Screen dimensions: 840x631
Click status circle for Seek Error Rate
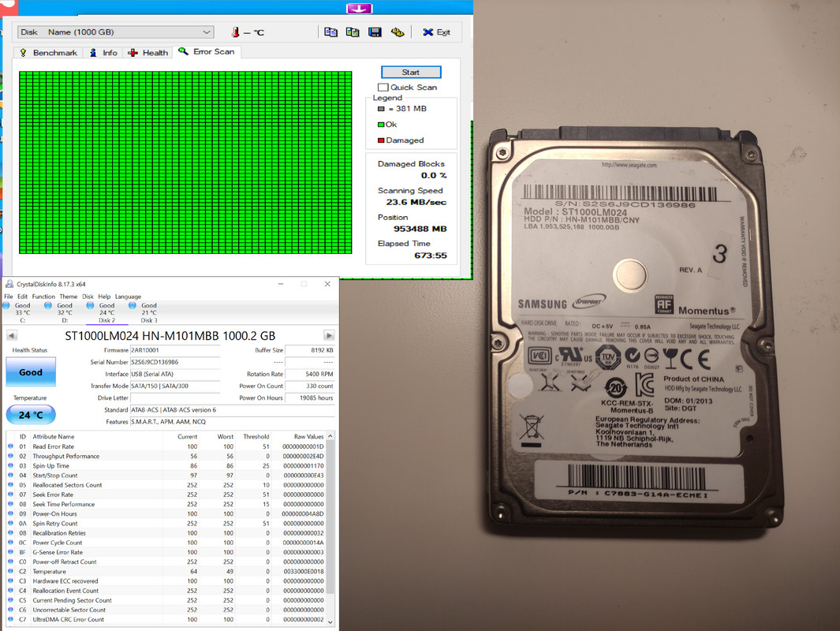11,495
